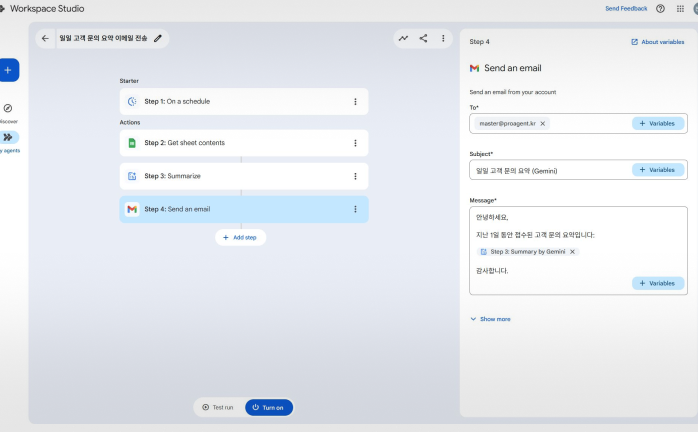This screenshot has height=432, width=698.
Task: Select Step 4: Send an email card
Action: (x=244, y=209)
